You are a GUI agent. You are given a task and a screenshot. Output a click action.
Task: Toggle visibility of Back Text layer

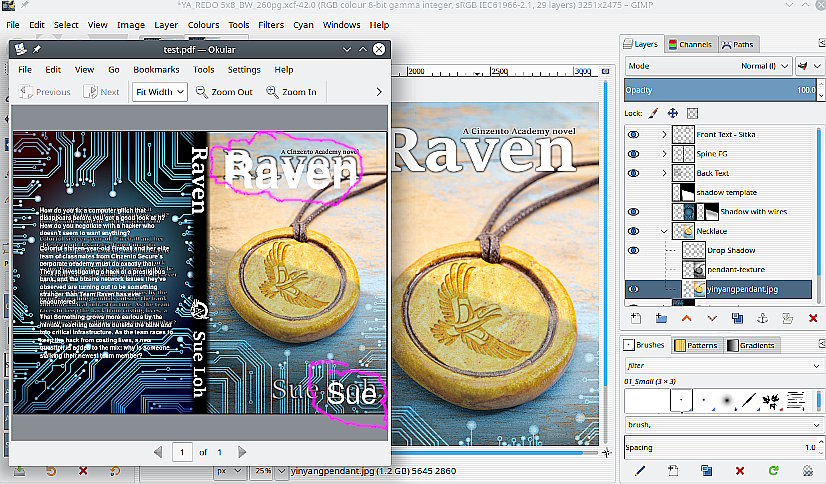634,173
